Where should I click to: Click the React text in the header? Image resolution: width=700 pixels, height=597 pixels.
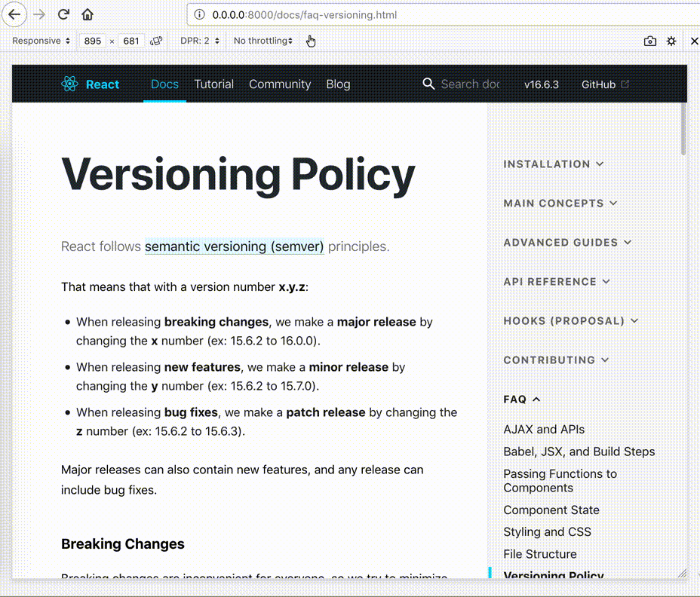pyautogui.click(x=103, y=84)
